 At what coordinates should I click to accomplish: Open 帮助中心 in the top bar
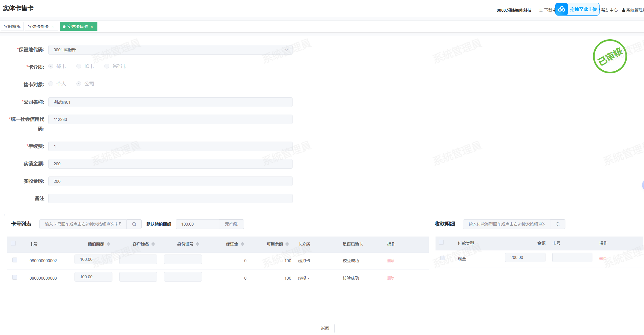point(609,10)
